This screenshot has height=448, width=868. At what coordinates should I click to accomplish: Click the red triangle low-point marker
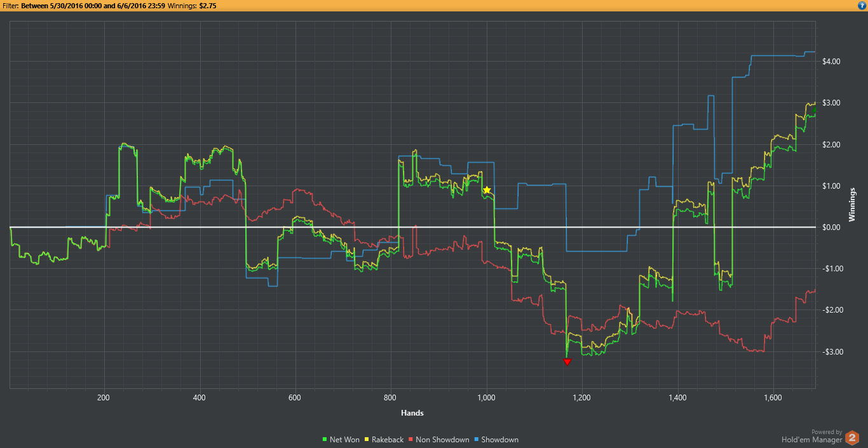coord(567,362)
